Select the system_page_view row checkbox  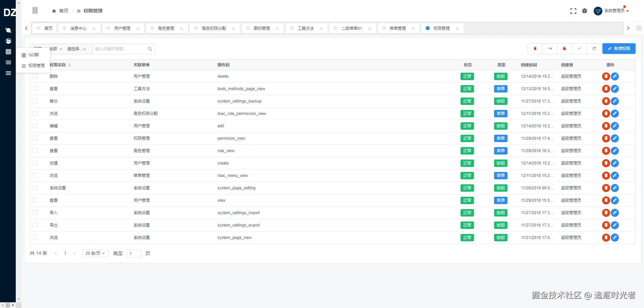click(x=35, y=237)
